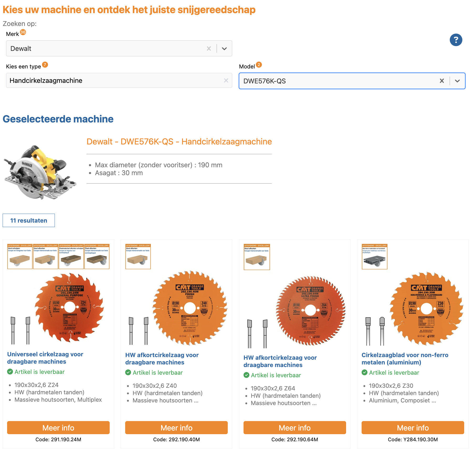The height and width of the screenshot is (452, 476).
Task: Click the 11 resultaten button
Action: tap(29, 220)
